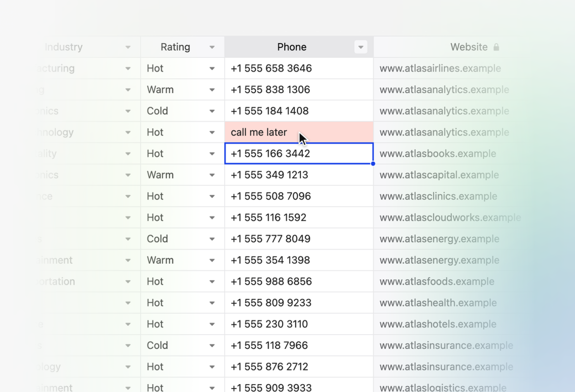The height and width of the screenshot is (392, 575).
Task: Click the phone cell +1 555 658 3646
Action: [x=299, y=68]
